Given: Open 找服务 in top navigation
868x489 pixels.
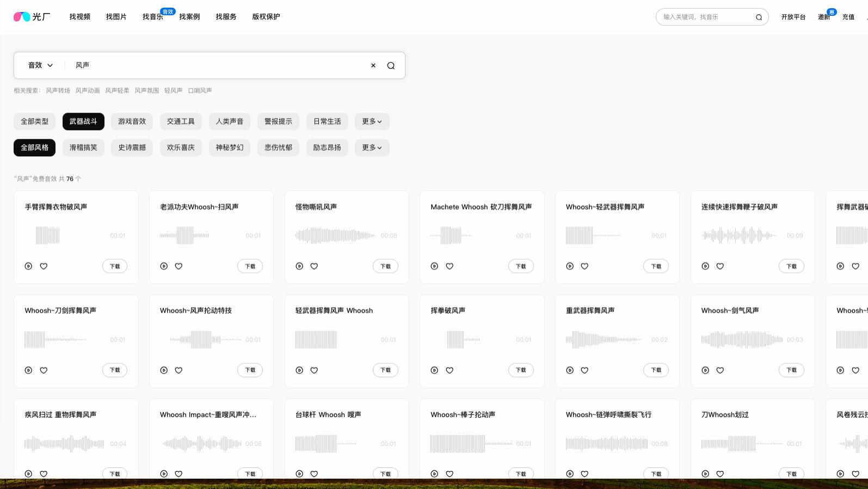Looking at the screenshot, I should [x=226, y=17].
